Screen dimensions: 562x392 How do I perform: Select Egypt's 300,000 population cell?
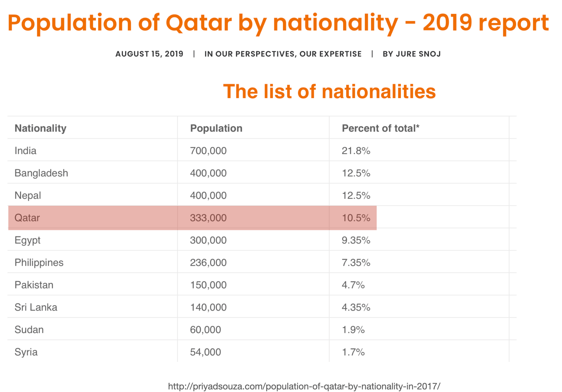208,240
